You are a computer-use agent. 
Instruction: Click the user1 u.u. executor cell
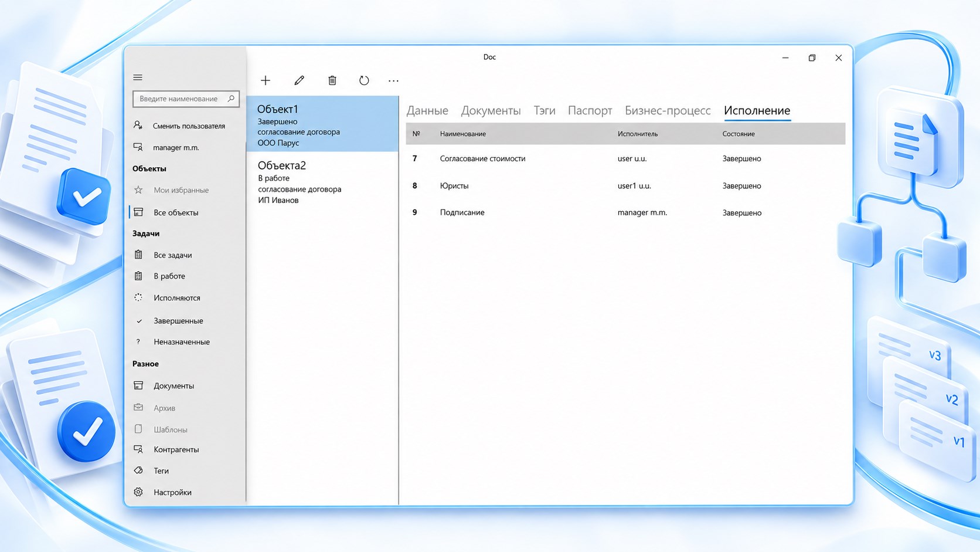(x=634, y=185)
